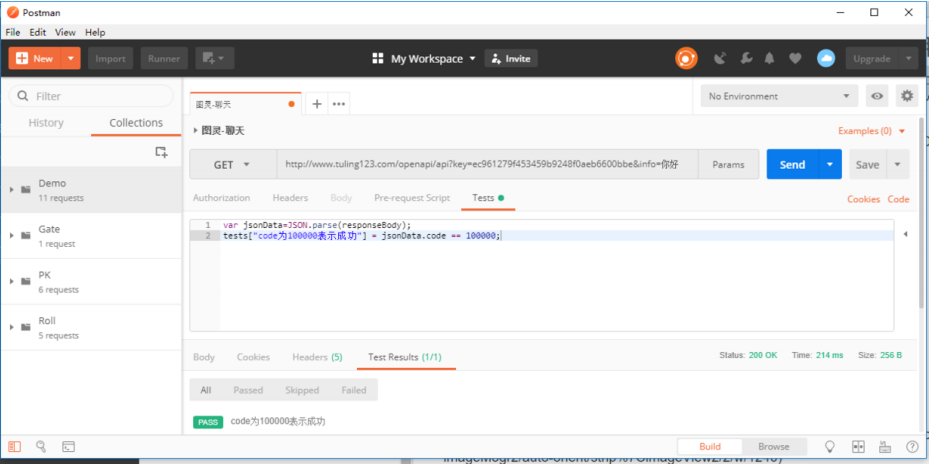This screenshot has width=929, height=464.
Task: Click the Demo collection folder icon
Action: tap(25, 190)
